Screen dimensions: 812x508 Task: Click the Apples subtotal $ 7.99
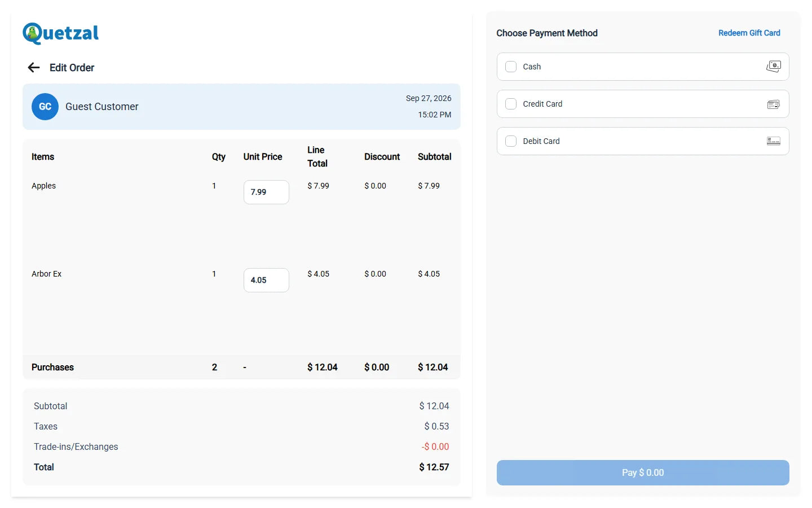(429, 186)
